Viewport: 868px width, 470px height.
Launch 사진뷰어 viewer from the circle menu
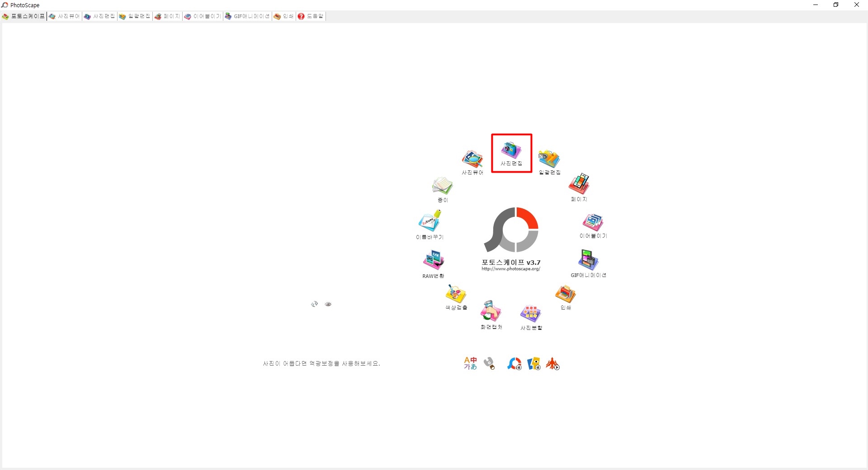click(x=472, y=162)
